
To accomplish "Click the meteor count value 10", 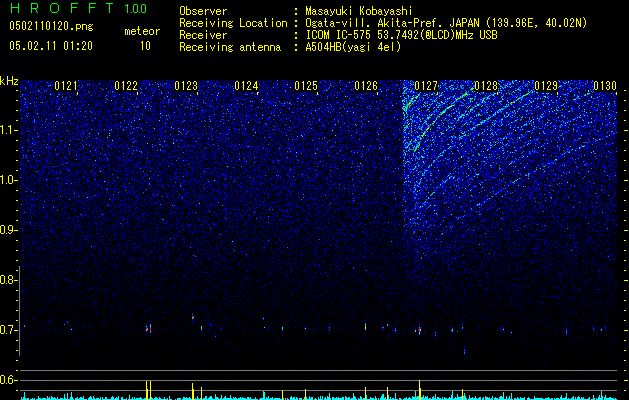I will tap(145, 46).
